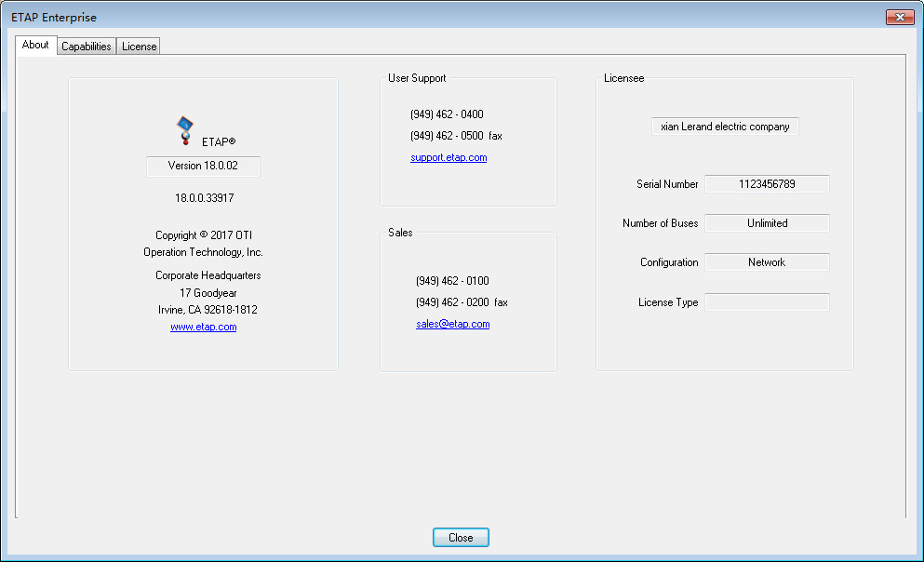Click the empty License Type field
924x562 pixels.
767,302
